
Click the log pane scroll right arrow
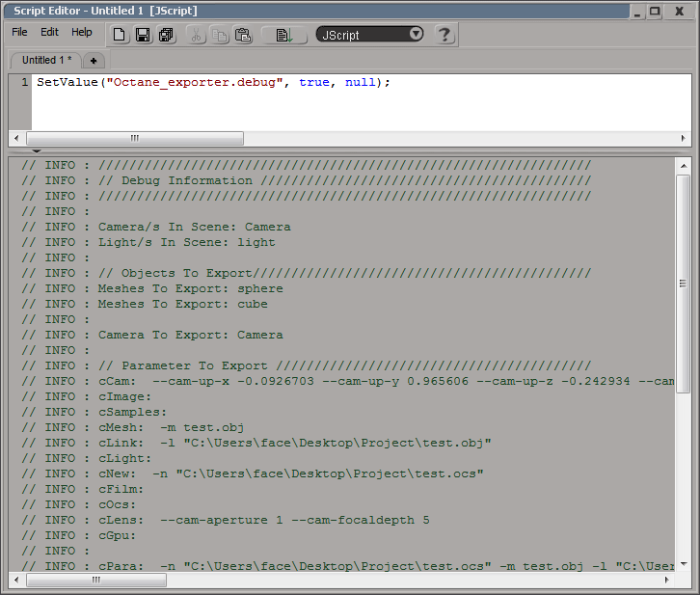coord(666,580)
